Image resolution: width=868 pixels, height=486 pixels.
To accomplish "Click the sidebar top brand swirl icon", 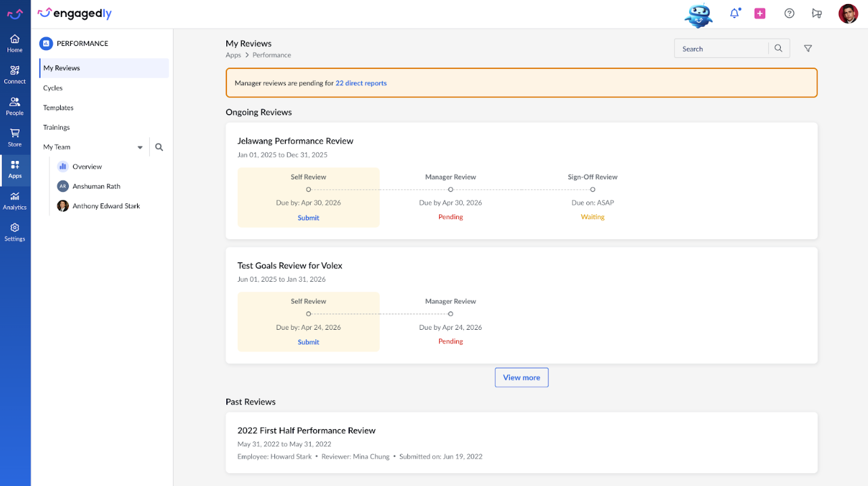I will [x=15, y=14].
